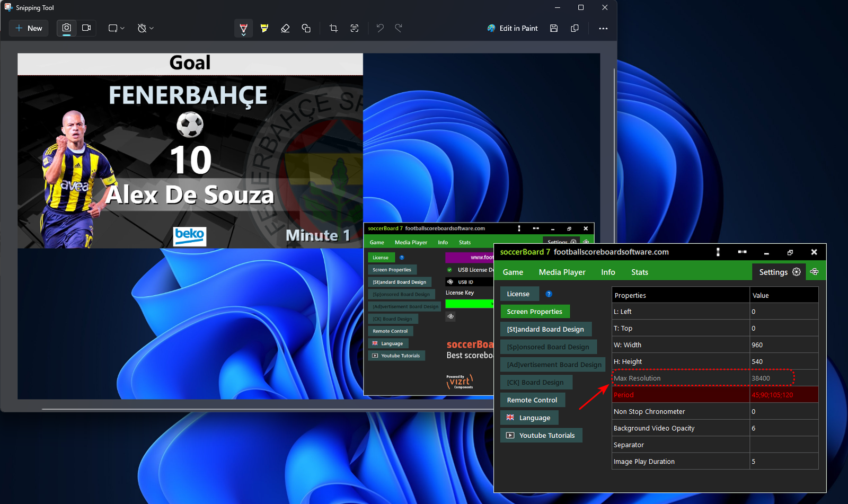
Task: Click the Separator property row
Action: pyautogui.click(x=715, y=445)
